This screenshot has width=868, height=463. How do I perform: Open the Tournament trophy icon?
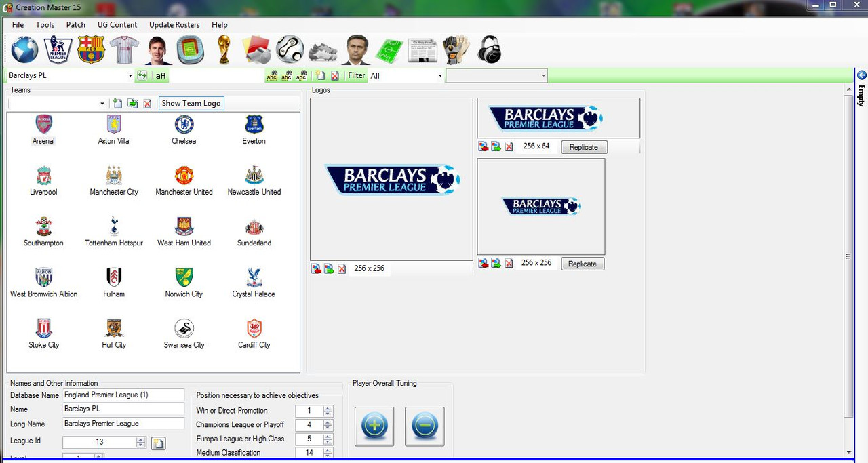click(224, 50)
